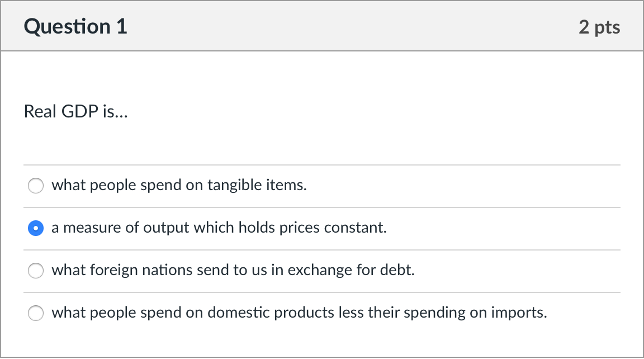Pick the "domestic products less imports" radio button
The image size is (644, 359).
pyautogui.click(x=35, y=313)
